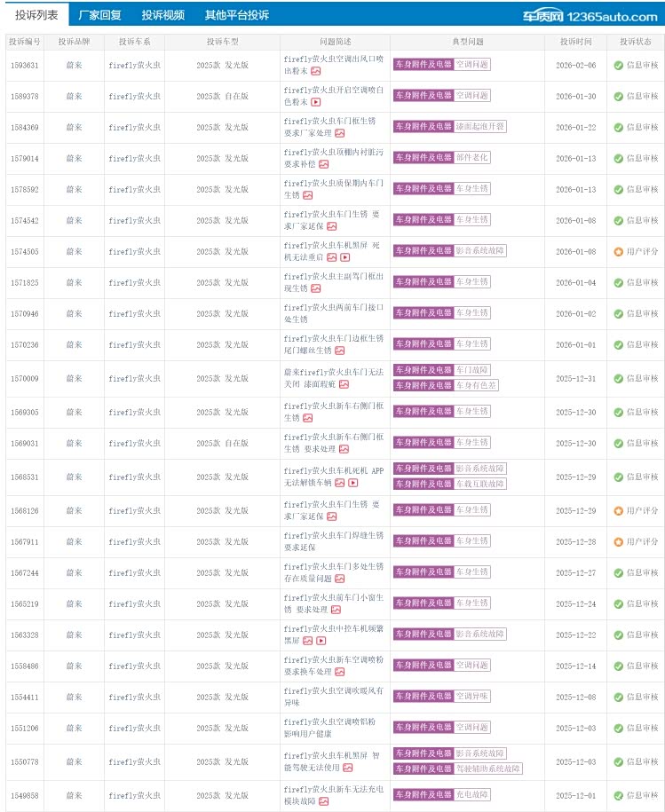The width and height of the screenshot is (665, 812).
Task: Click the 用户评分 status text for 1568126
Action: click(x=642, y=510)
